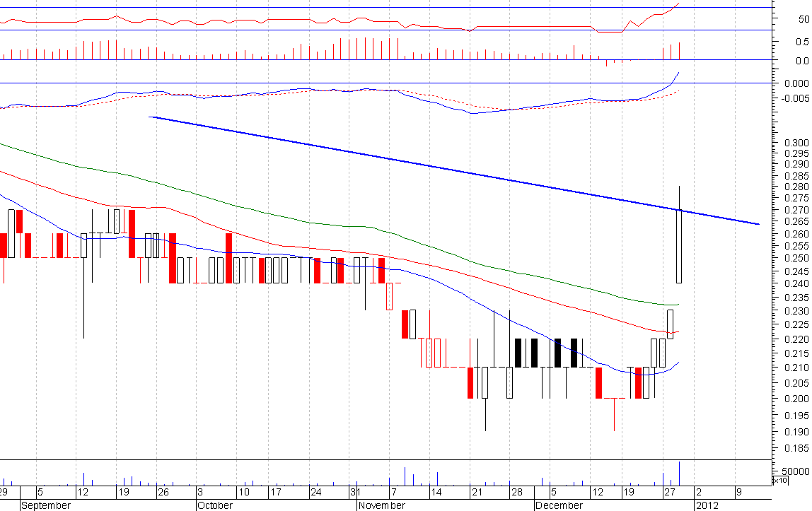Select the 0.240 price axis label
The height and width of the screenshot is (511, 812).
point(797,283)
